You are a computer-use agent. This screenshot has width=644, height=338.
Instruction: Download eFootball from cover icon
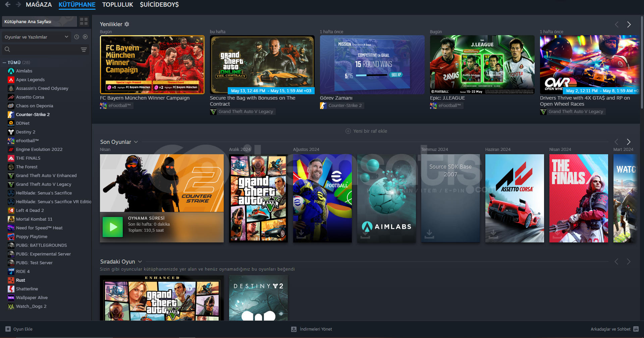point(301,233)
